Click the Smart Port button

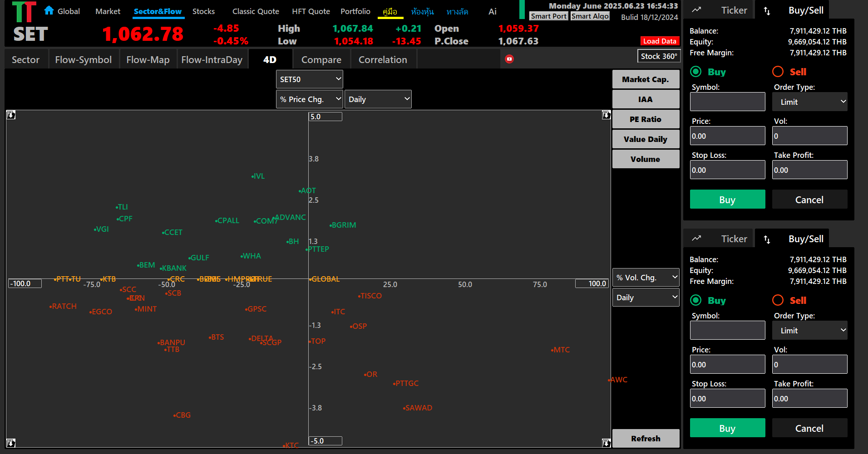pos(549,16)
